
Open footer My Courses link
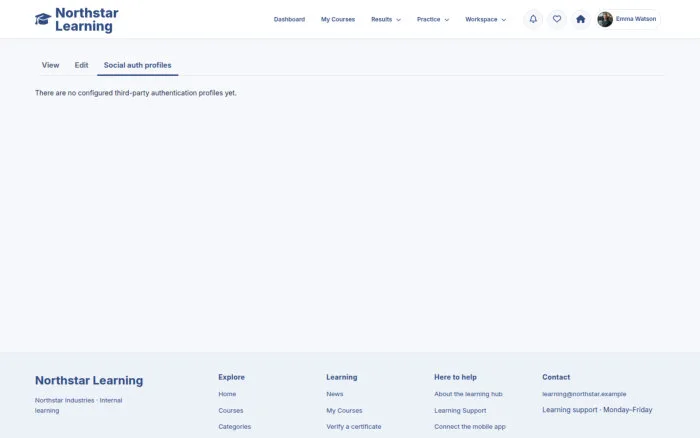point(344,410)
